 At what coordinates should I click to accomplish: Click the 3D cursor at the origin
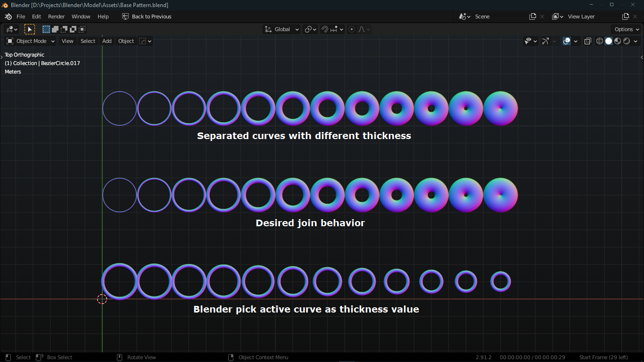point(102,299)
